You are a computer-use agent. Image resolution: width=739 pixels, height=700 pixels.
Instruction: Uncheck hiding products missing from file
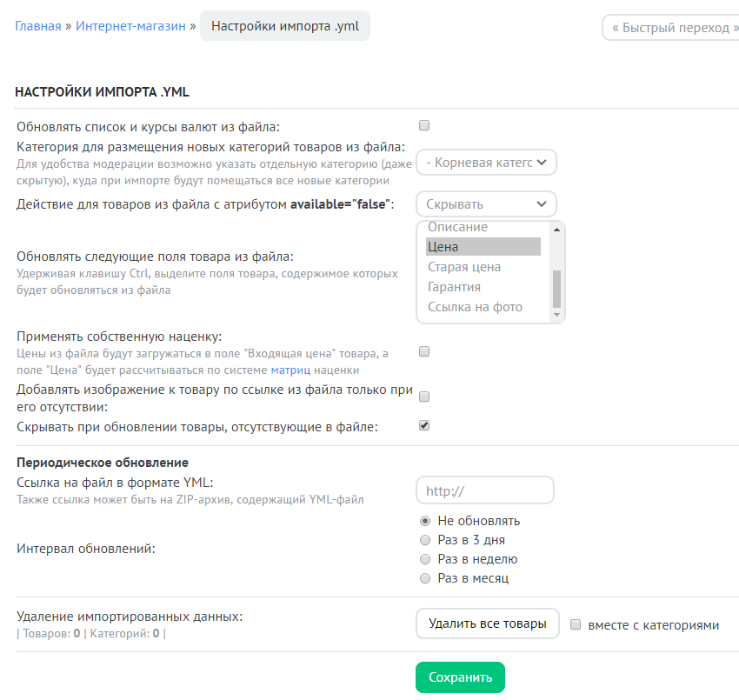(x=424, y=426)
